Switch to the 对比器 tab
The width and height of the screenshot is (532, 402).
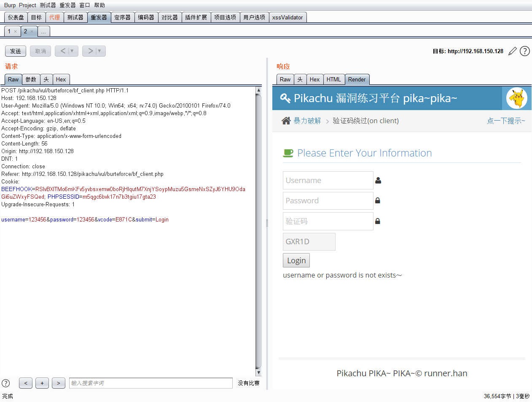point(169,17)
